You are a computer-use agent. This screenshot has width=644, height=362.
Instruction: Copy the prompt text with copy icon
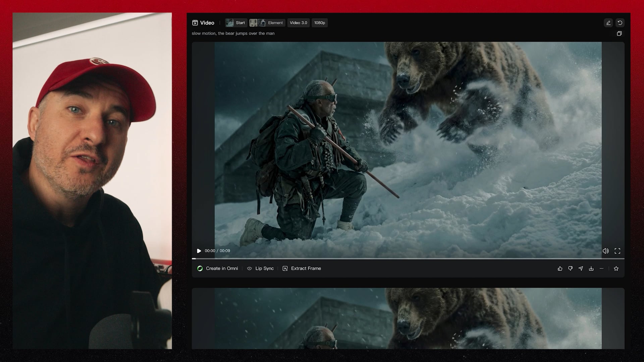point(619,34)
